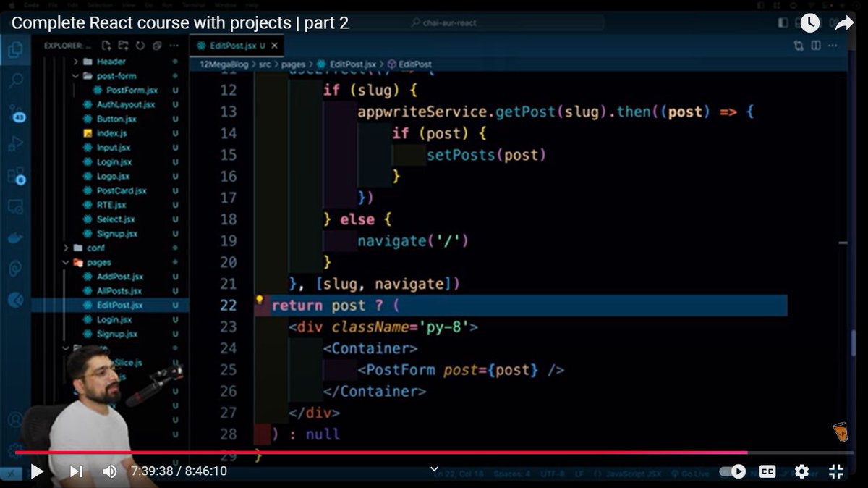868x488 pixels.
Task: Split the editor to the right
Action: [x=816, y=46]
